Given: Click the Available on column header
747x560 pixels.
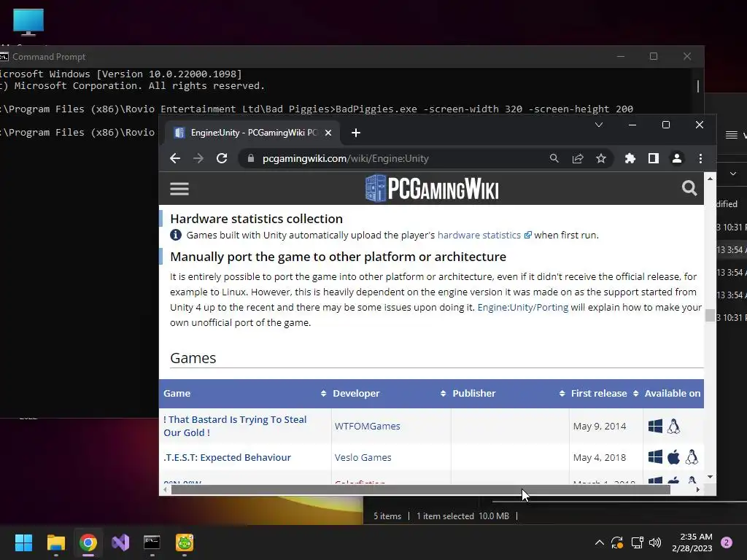Looking at the screenshot, I should pyautogui.click(x=673, y=393).
